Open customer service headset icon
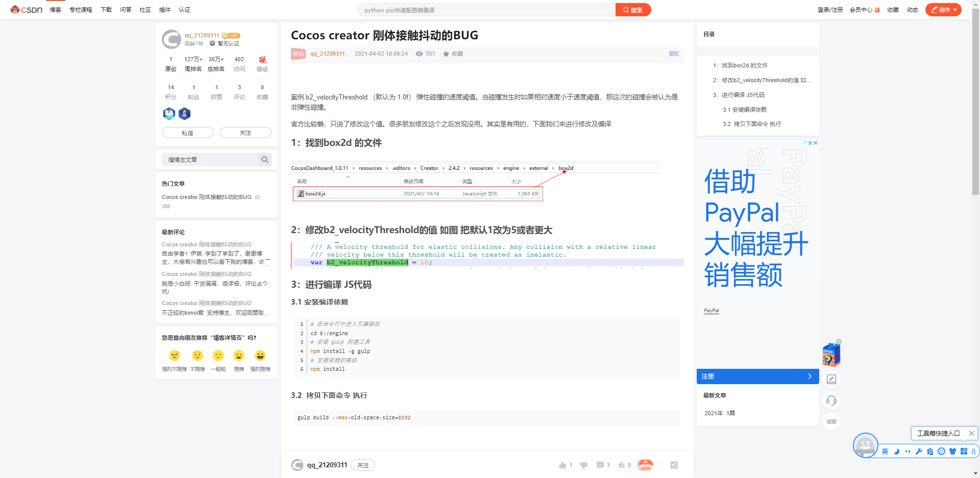 [831, 400]
